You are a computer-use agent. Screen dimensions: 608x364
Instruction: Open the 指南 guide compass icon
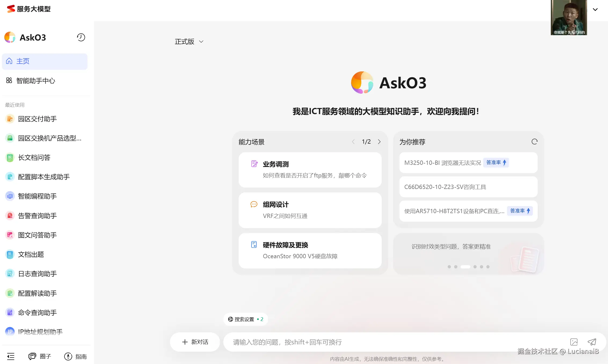coord(68,356)
